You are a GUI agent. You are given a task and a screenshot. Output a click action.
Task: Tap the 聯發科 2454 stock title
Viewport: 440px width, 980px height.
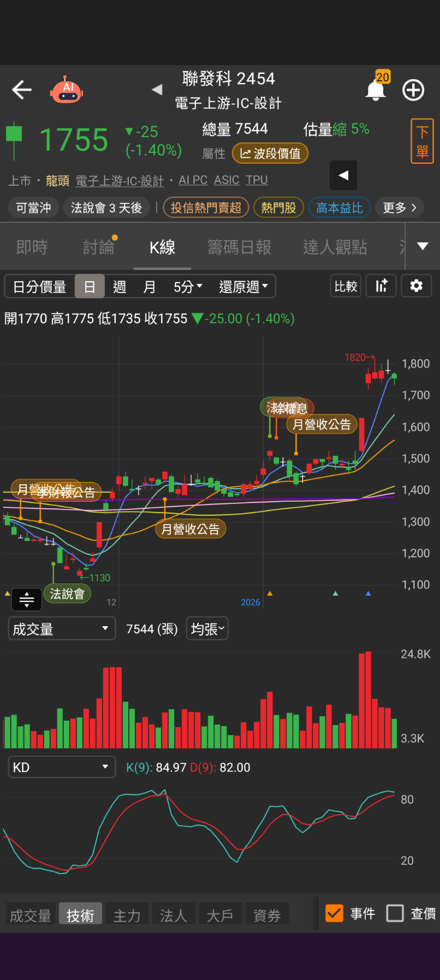[x=229, y=79]
